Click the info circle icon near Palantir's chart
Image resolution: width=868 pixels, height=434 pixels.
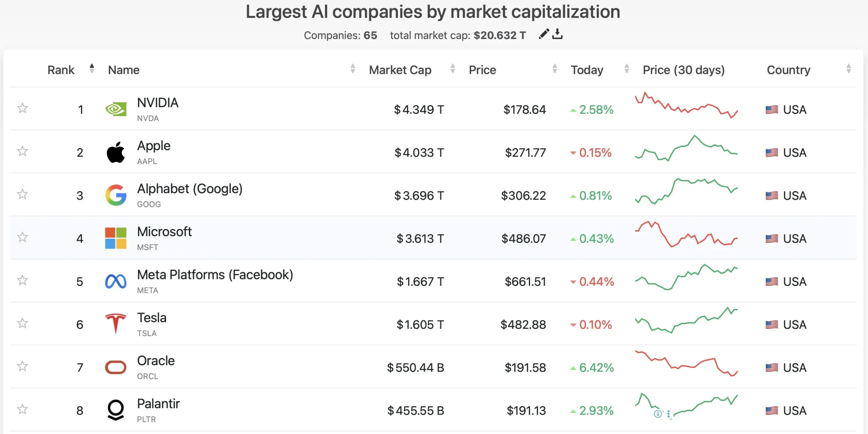tap(658, 414)
